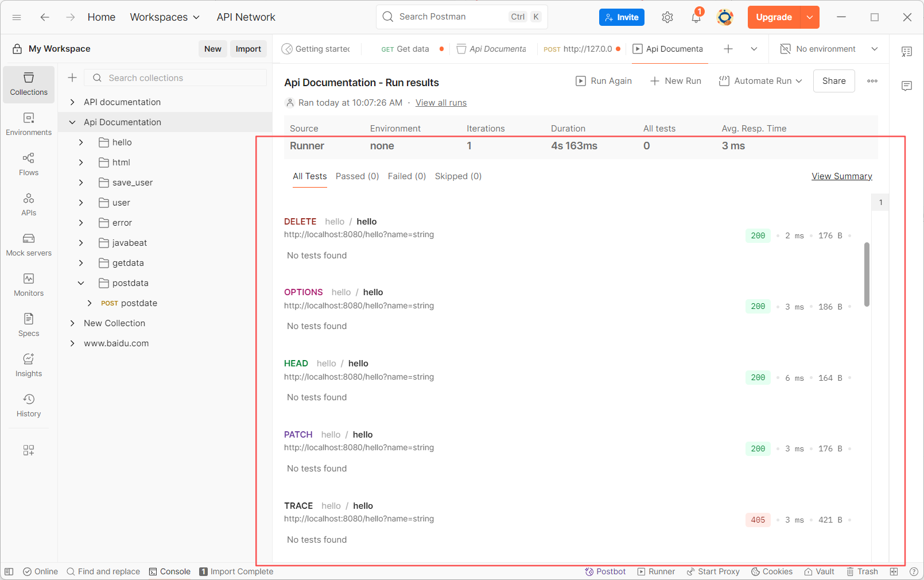Open the View all runs link

(441, 103)
